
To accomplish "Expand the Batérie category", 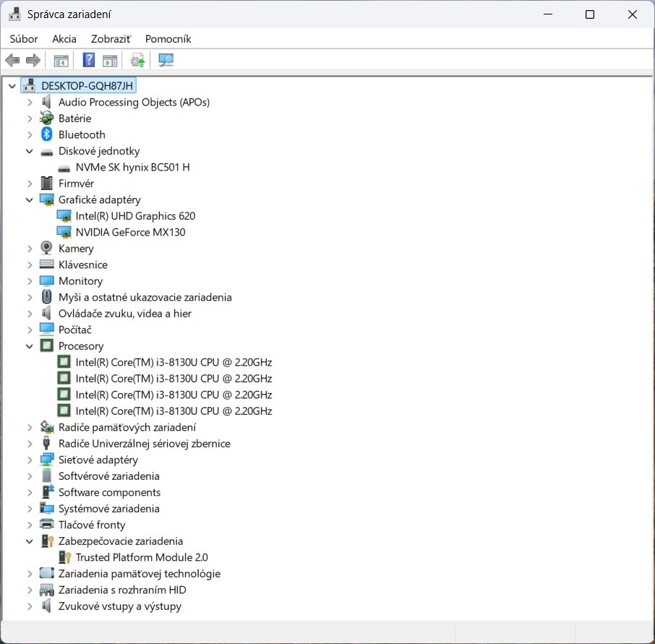I will pyautogui.click(x=29, y=118).
